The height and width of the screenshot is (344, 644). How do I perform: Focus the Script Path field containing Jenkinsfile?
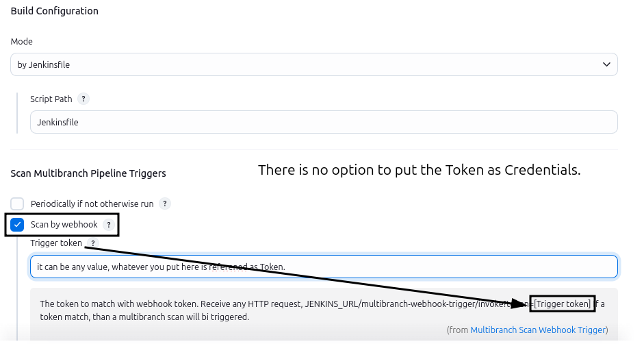[x=324, y=122]
